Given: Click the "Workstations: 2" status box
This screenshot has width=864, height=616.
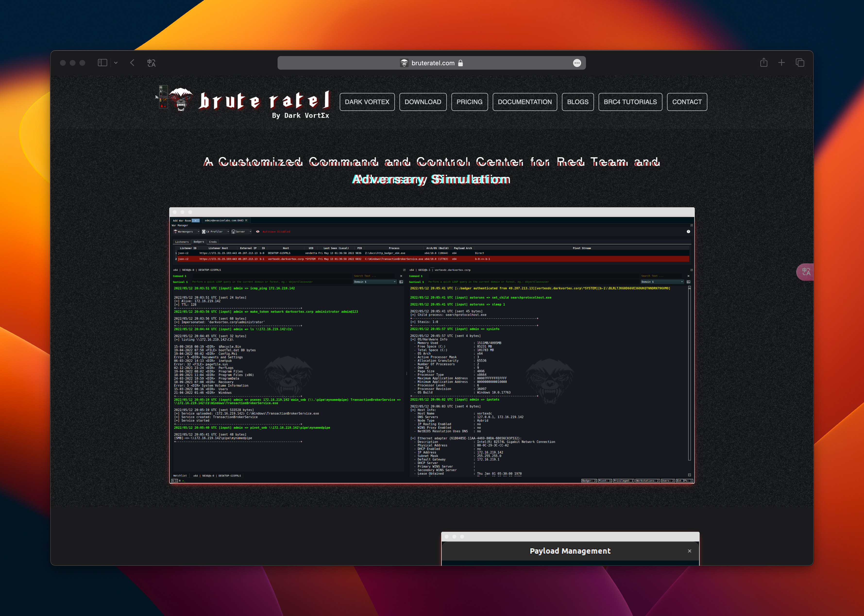Looking at the screenshot, I should coord(648,481).
